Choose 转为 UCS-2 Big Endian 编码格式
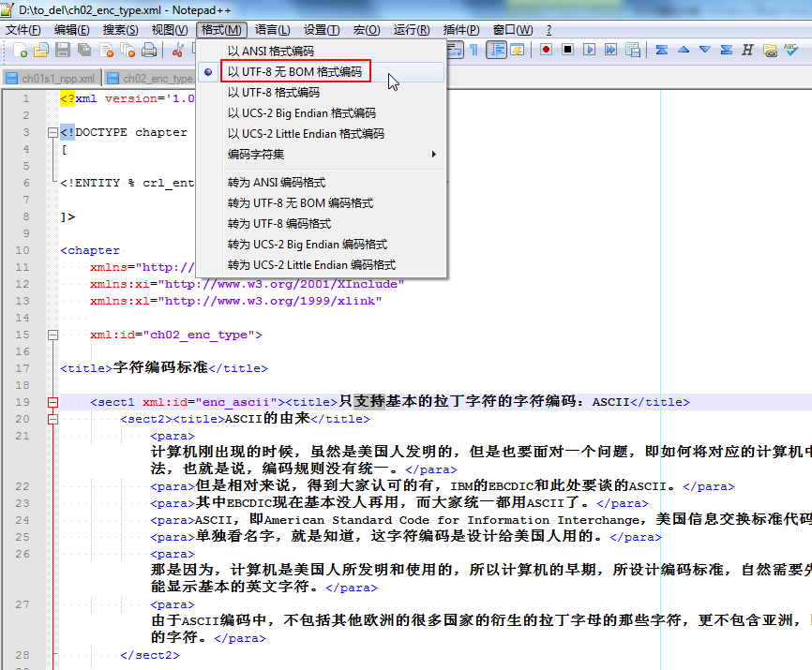Screen dimensions: 812x670 (x=321, y=245)
